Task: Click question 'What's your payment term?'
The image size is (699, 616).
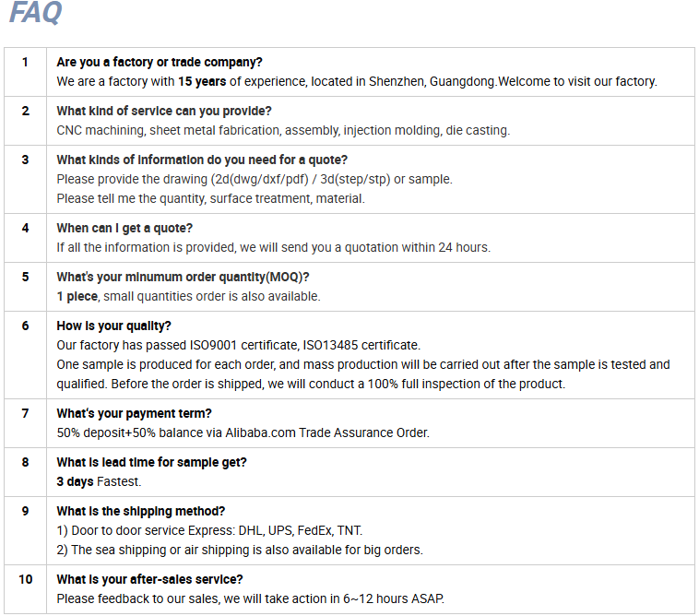Action: [x=134, y=414]
